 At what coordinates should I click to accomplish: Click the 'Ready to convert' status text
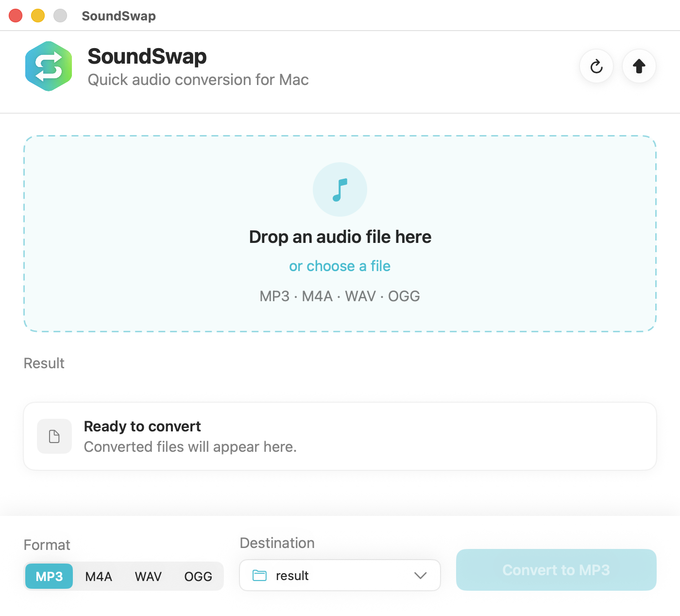[142, 426]
